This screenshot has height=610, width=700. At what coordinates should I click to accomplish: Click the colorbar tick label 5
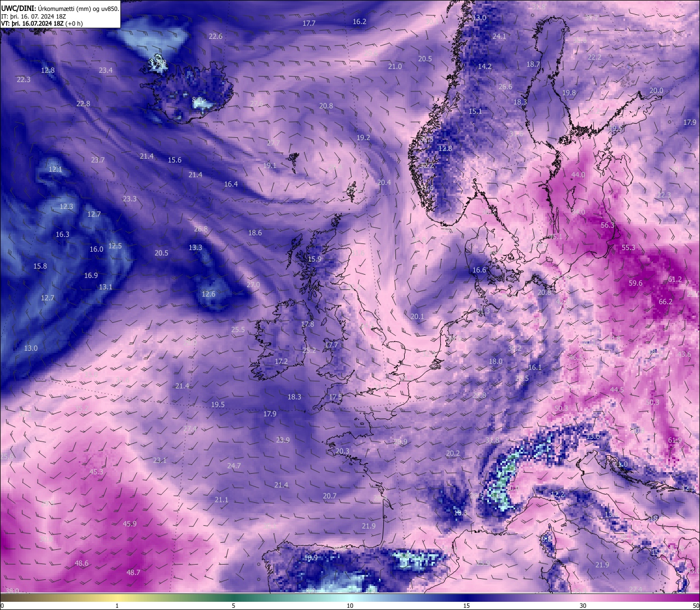coord(234,606)
